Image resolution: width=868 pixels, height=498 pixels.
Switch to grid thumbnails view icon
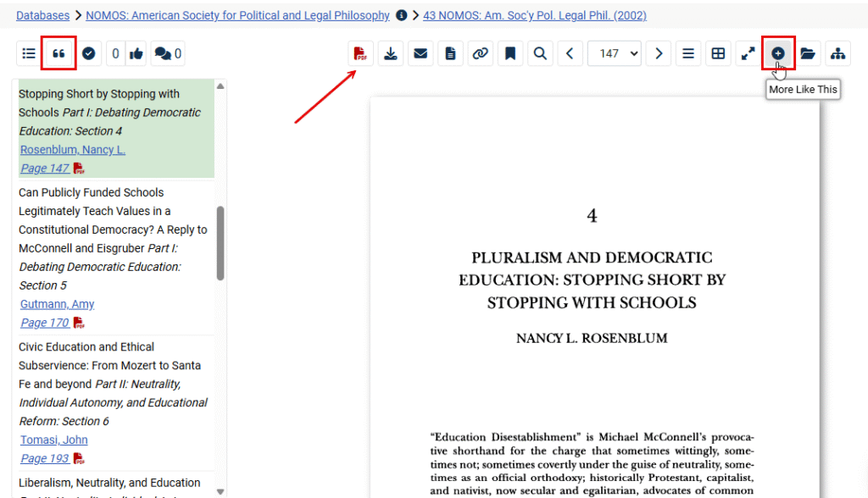click(718, 53)
